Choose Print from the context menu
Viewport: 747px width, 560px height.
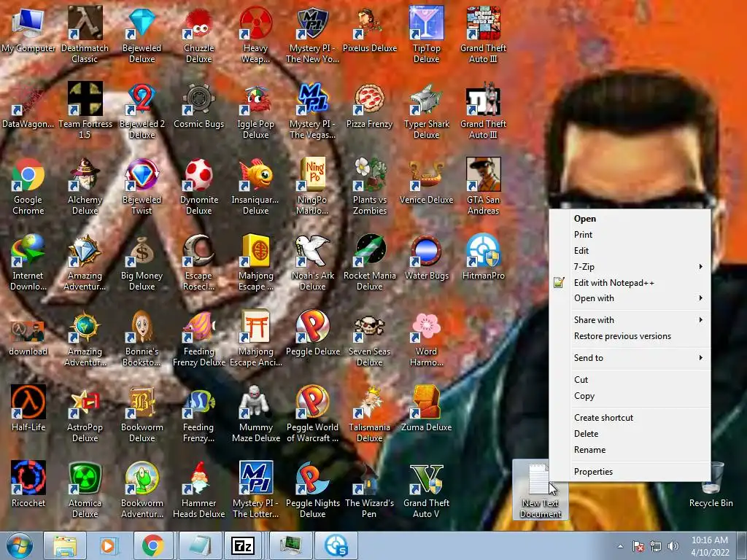(630, 235)
